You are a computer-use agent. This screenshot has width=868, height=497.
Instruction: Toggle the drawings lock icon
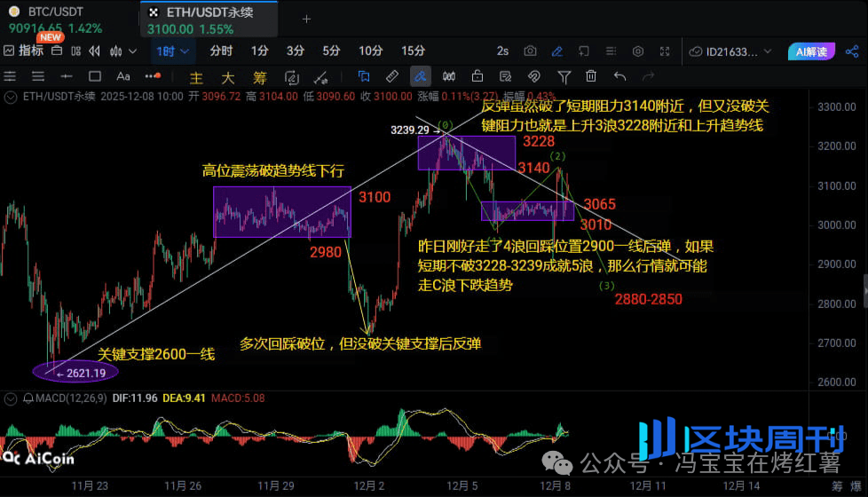point(477,76)
